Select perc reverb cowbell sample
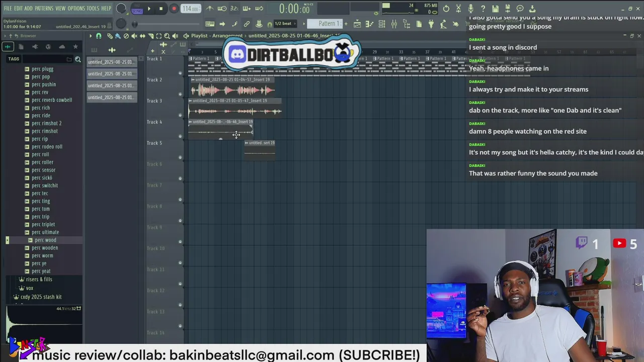The height and width of the screenshot is (362, 644). pos(52,100)
